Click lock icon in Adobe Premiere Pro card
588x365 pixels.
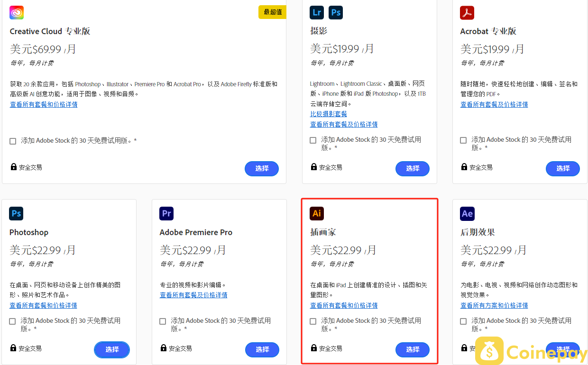click(x=163, y=348)
